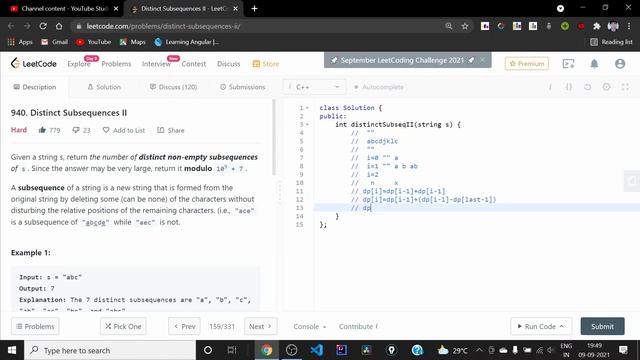Toggle Autocomplete option

379,87
